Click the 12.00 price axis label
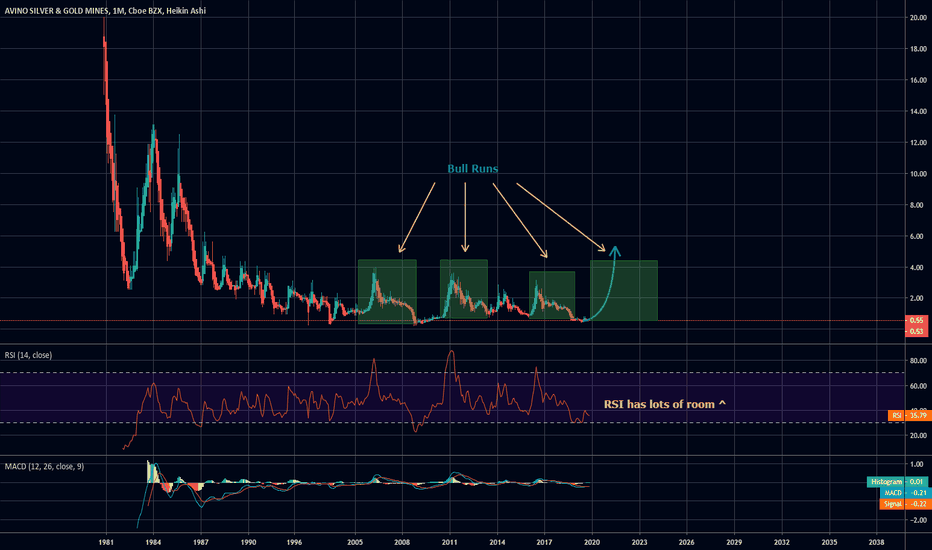 coord(918,143)
